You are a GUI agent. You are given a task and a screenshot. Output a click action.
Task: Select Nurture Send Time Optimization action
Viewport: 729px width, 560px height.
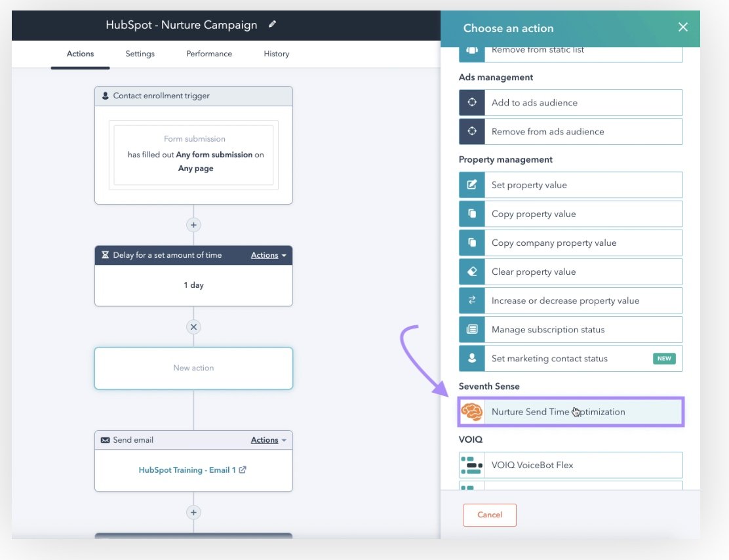point(570,412)
